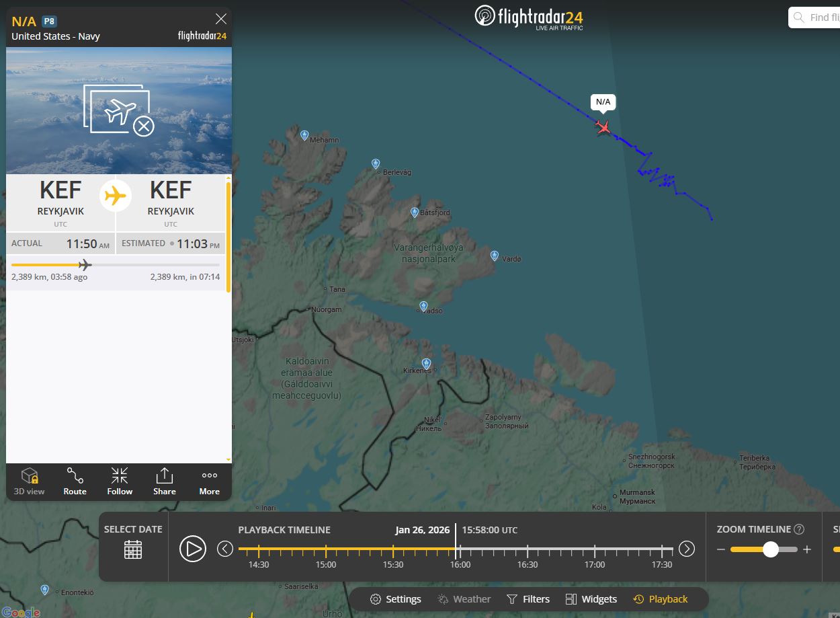
Task: Open the Select Date calendar
Action: tap(133, 549)
